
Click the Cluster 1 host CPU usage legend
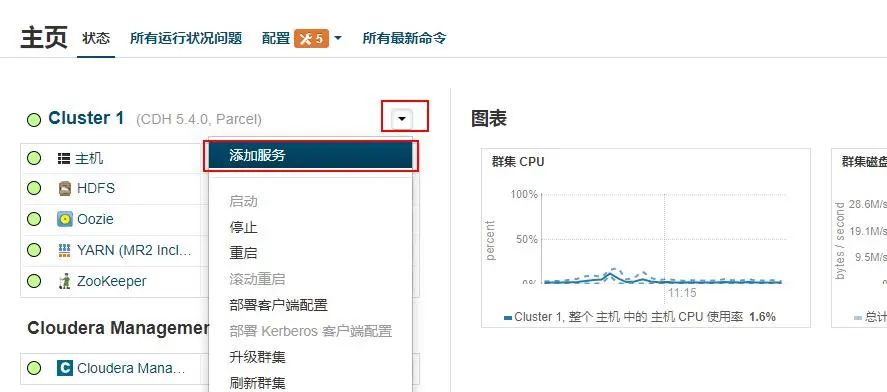[639, 317]
